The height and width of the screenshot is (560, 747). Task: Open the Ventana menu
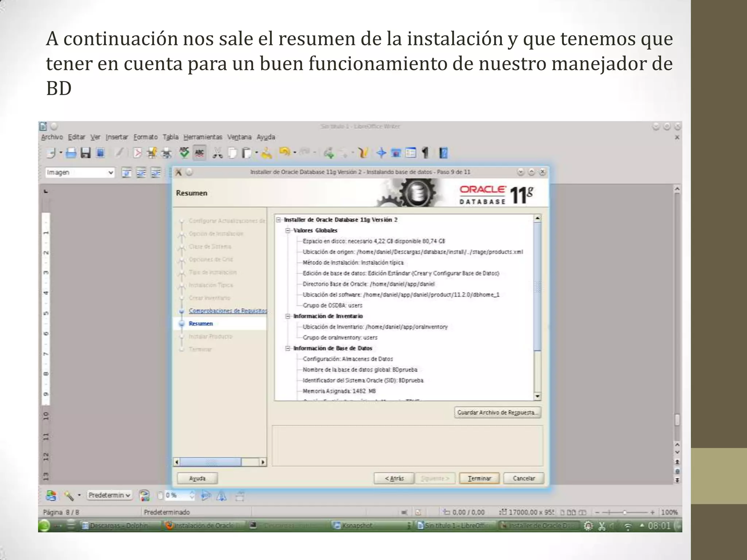click(239, 137)
